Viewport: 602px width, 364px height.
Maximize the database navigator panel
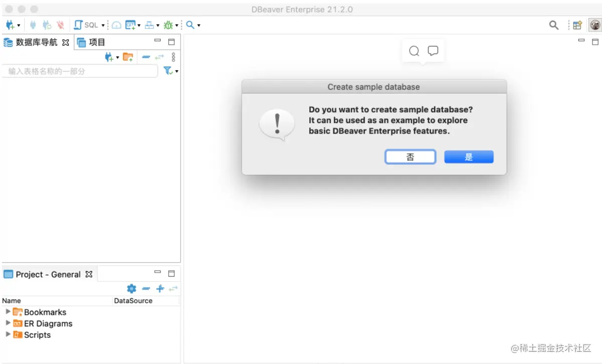172,42
